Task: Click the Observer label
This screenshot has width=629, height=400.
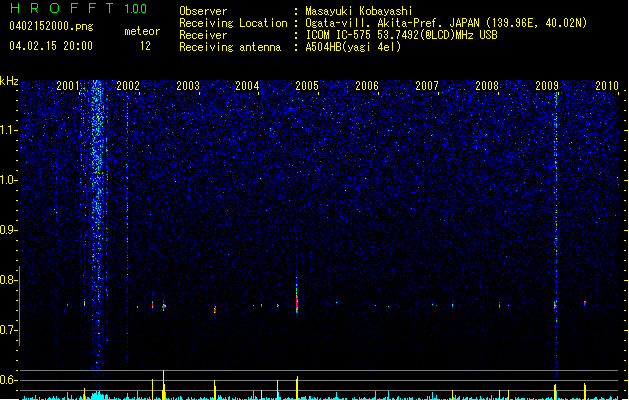Action: tap(203, 11)
